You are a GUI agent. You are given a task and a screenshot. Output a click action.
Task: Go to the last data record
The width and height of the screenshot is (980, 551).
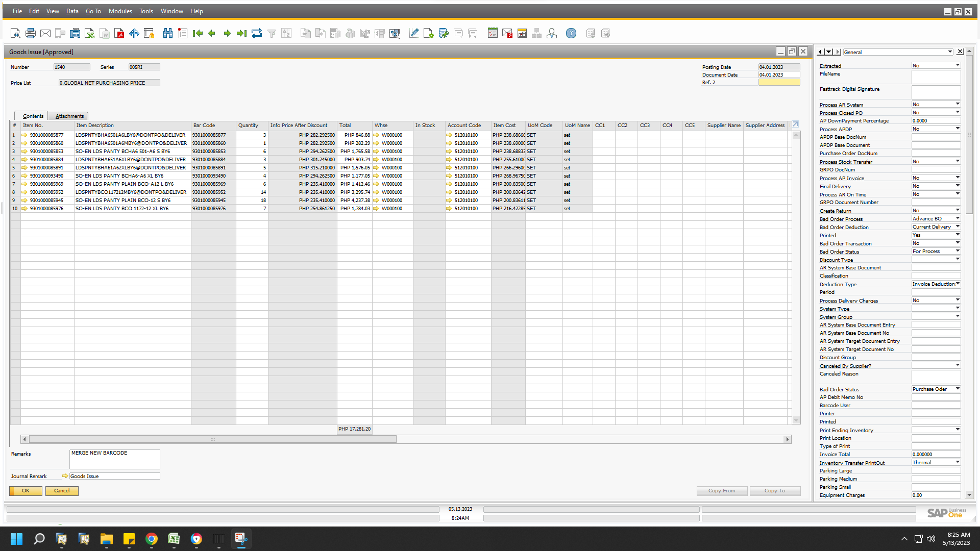coord(242,34)
